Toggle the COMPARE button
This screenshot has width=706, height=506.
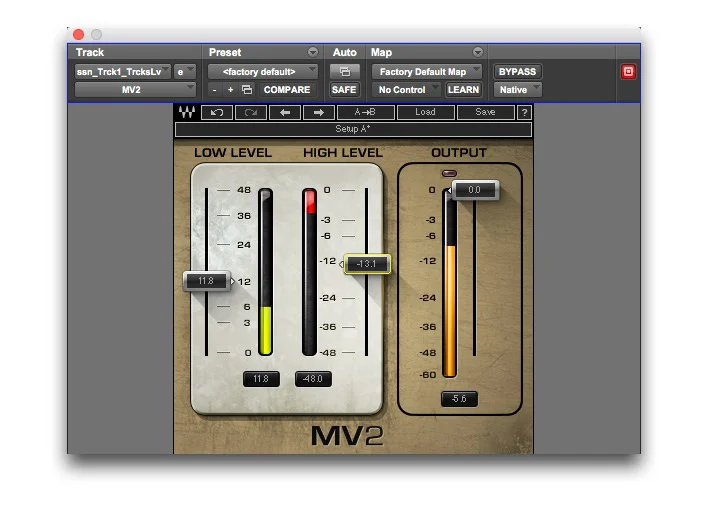point(287,90)
